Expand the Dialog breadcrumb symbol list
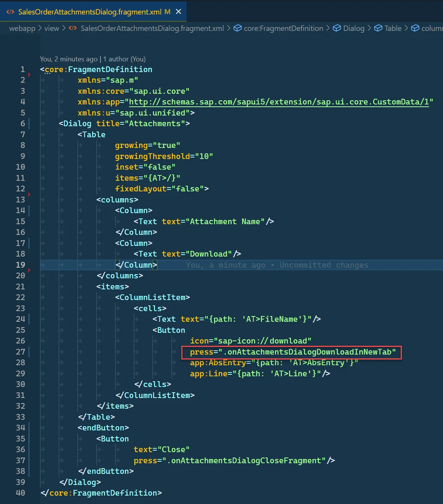 click(x=353, y=28)
